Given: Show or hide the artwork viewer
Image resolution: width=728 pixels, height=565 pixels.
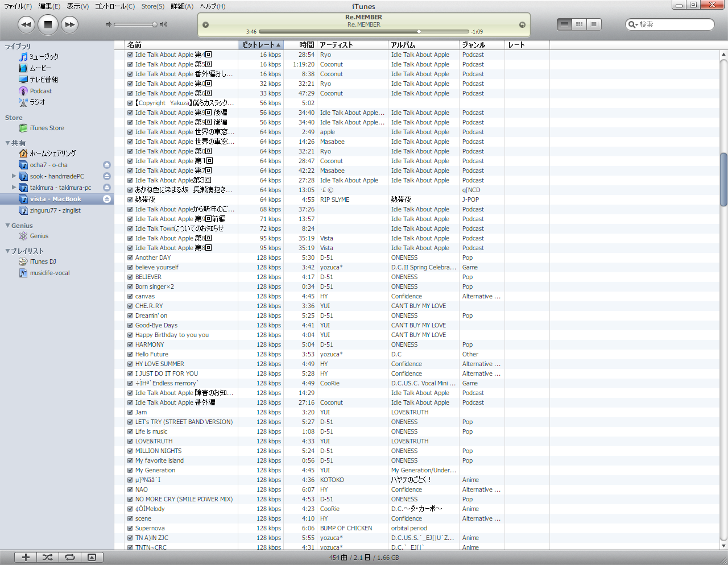Looking at the screenshot, I should tap(92, 558).
